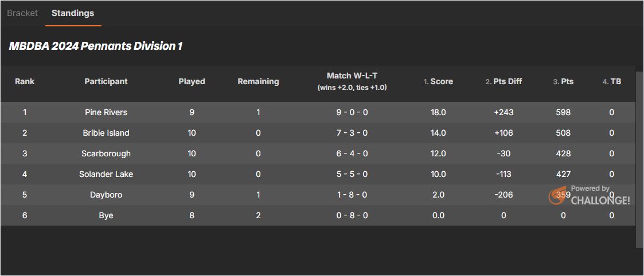Click the Solander Lake participant
The height and width of the screenshot is (276, 644).
(x=106, y=174)
